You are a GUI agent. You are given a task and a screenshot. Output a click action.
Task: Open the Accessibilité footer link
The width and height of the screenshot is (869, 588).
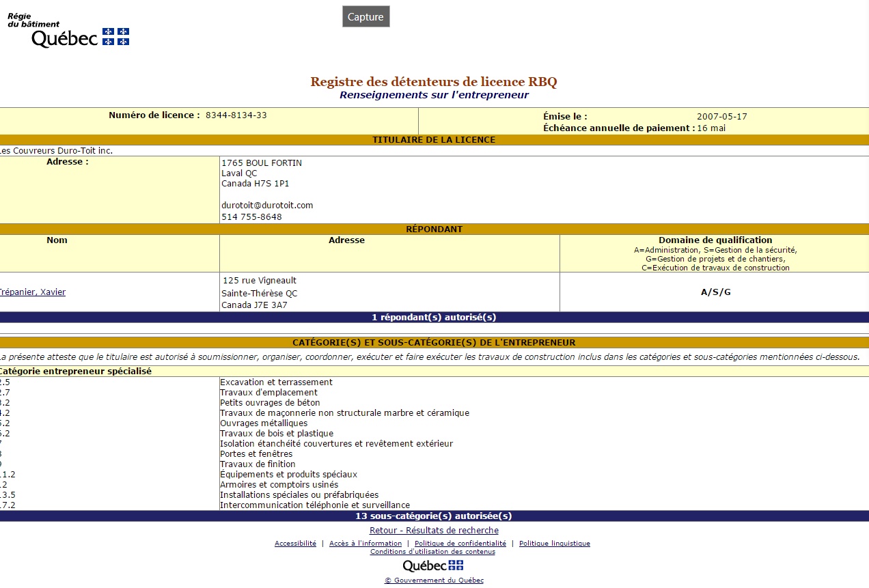click(x=295, y=544)
